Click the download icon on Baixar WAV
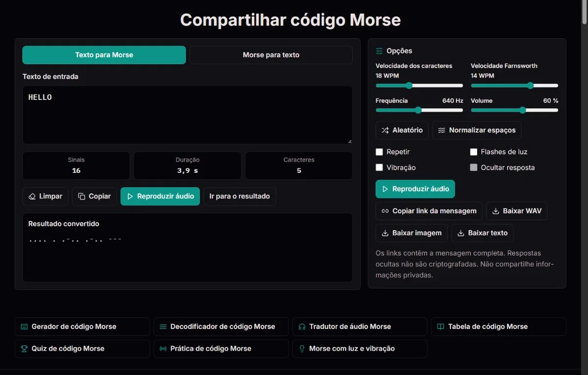588x375 pixels. point(495,211)
